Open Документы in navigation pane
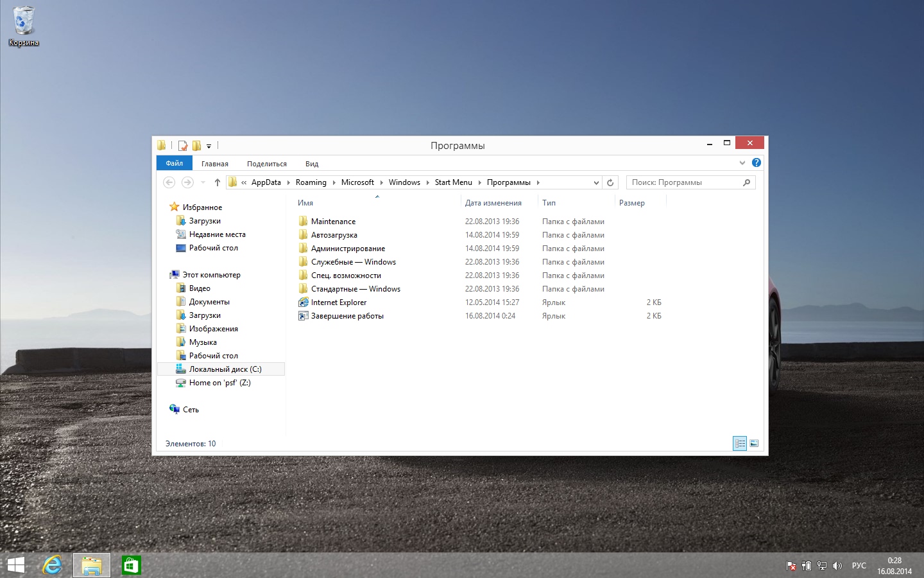Screen dimensions: 924x578 point(209,302)
